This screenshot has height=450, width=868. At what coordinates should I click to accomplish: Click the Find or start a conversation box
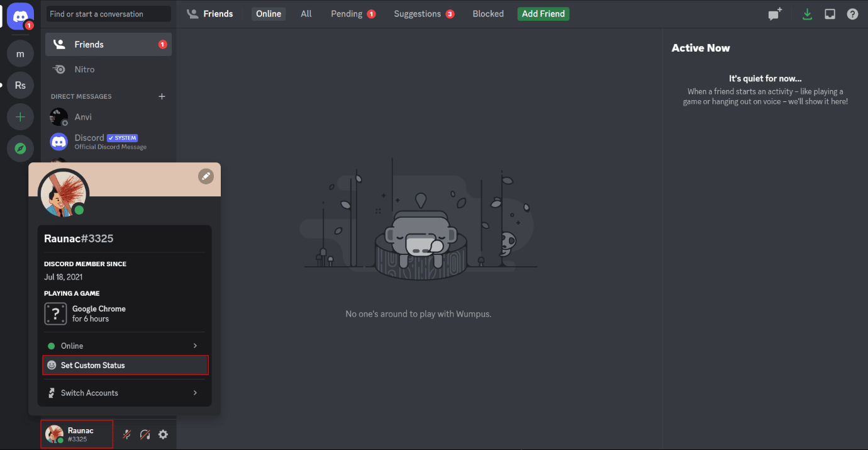tap(108, 14)
